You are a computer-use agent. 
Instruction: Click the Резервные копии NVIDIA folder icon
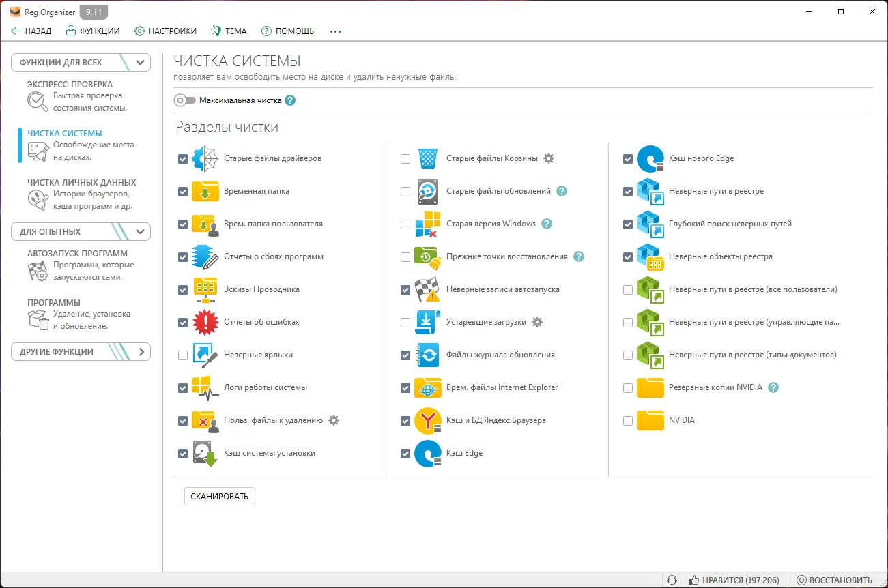click(650, 387)
